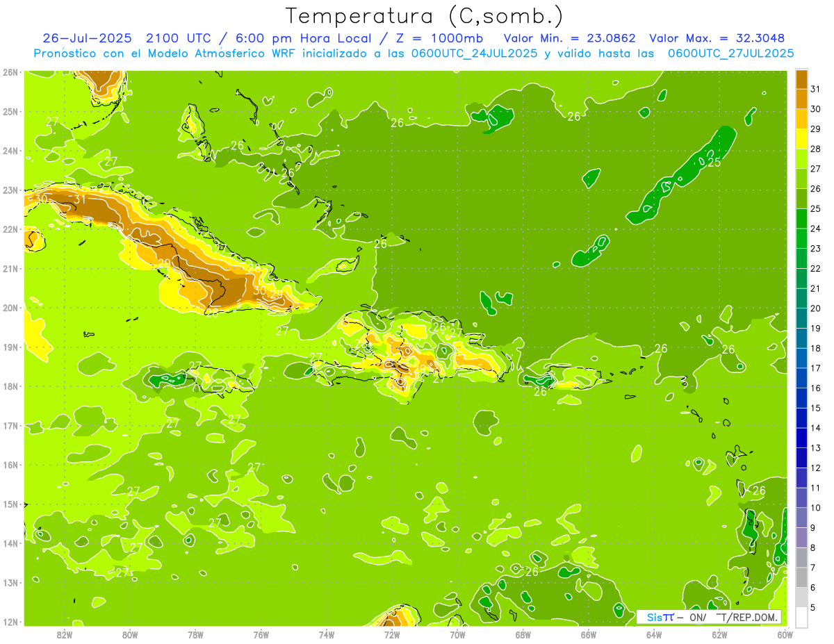This screenshot has width=834, height=644.
Task: Click longitude axis label '72W'
Action: click(x=392, y=634)
